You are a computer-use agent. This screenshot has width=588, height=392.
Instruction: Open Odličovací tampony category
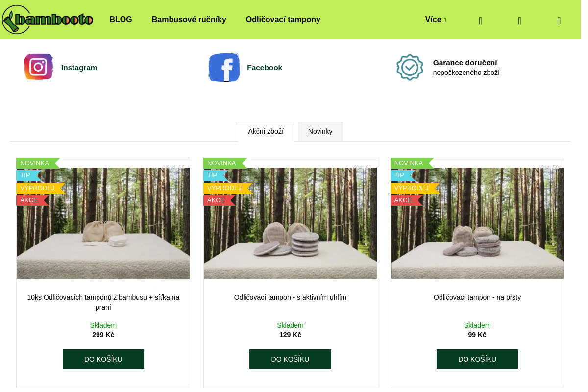[283, 20]
